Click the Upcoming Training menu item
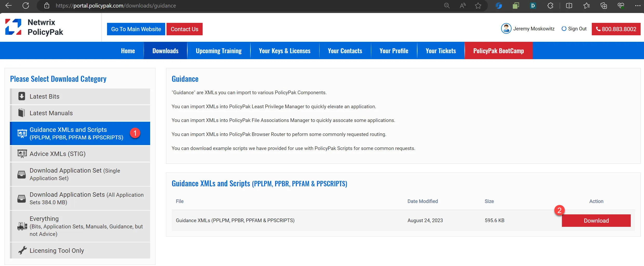 218,50
